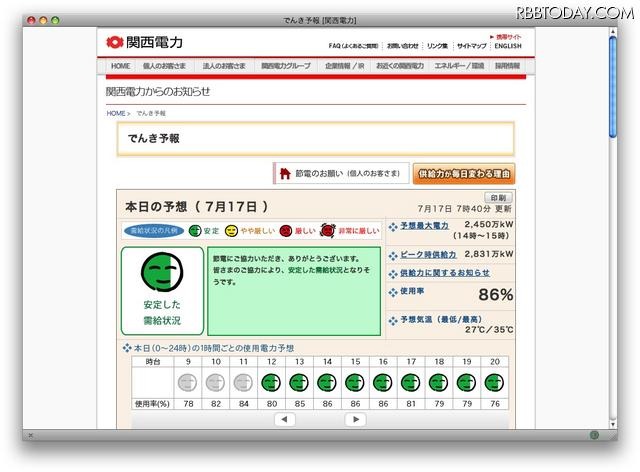Click the gray face icon for hour 9
This screenshot has width=640, height=472.
click(x=188, y=383)
